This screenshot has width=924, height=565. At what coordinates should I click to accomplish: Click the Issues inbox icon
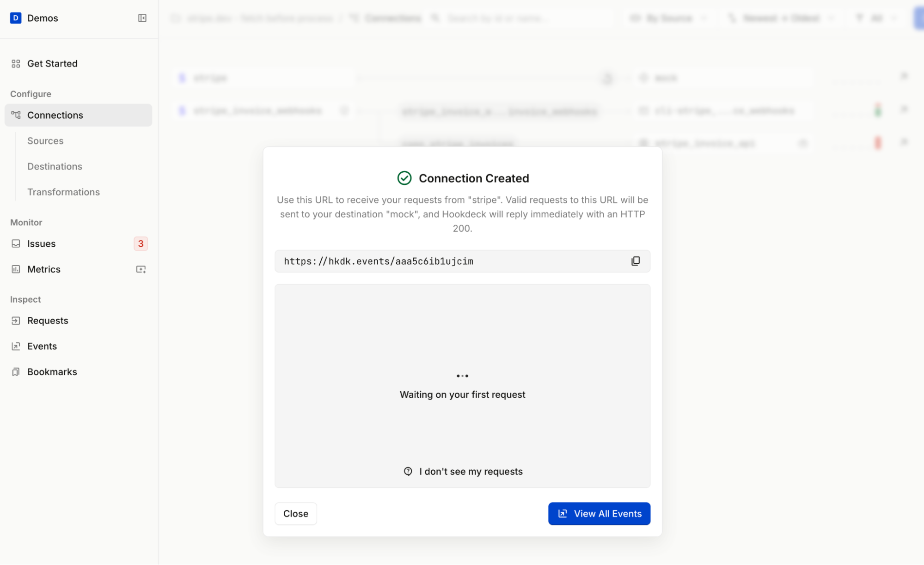pyautogui.click(x=16, y=243)
